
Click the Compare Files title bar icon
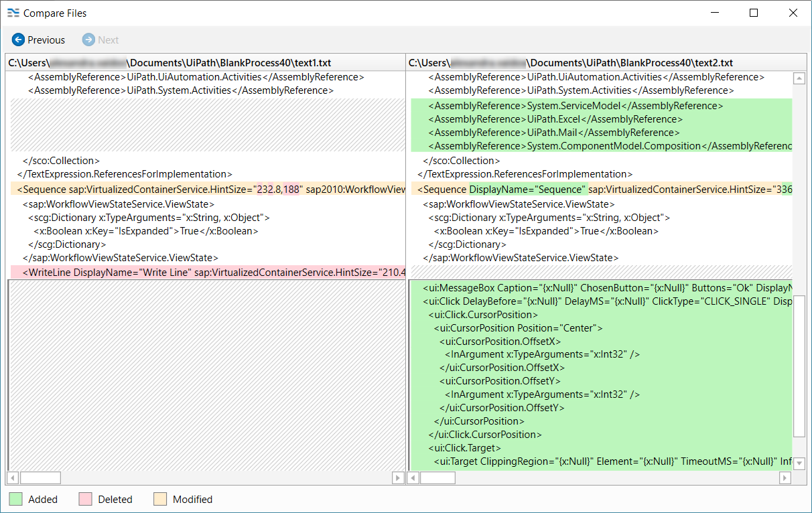[13, 13]
